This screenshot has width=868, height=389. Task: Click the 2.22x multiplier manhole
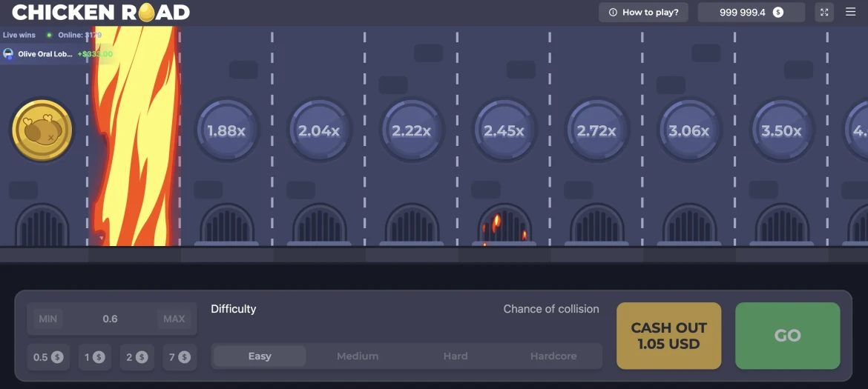click(411, 130)
